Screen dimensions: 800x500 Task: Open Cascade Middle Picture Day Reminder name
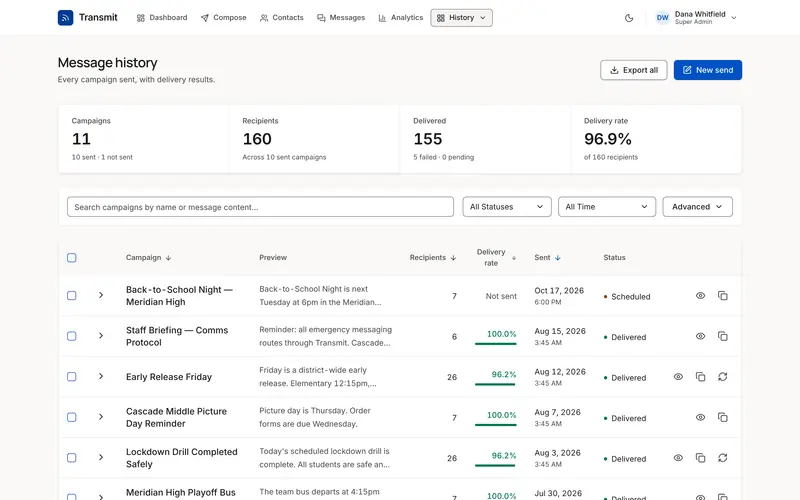(x=177, y=417)
